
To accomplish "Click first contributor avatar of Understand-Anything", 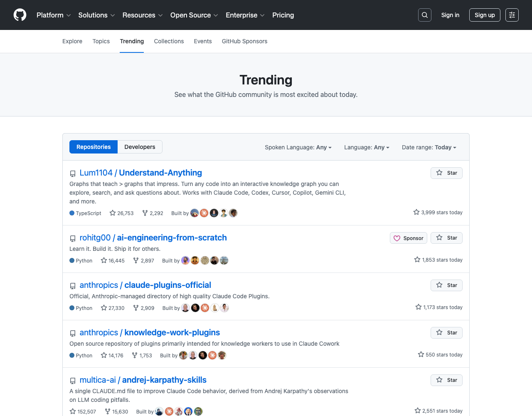I will click(x=195, y=213).
